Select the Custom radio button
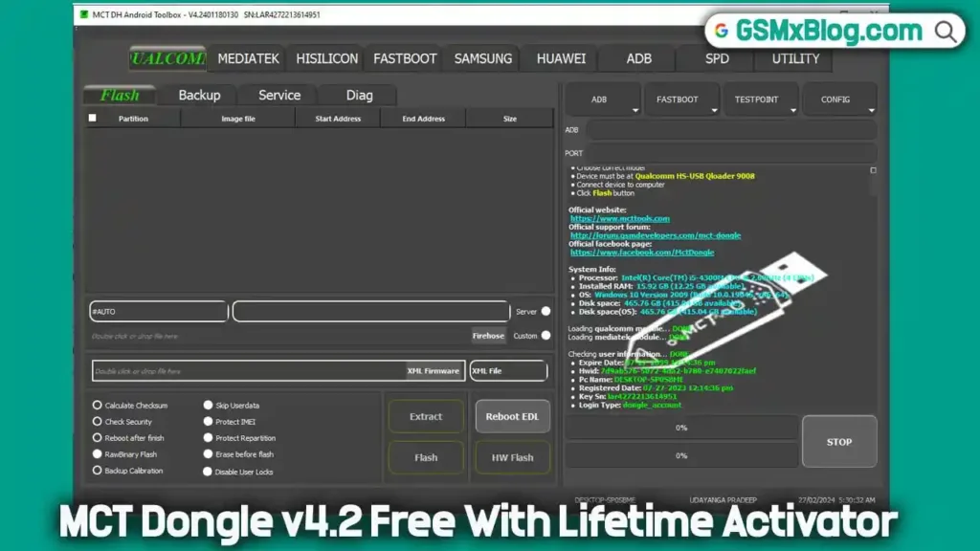 click(546, 336)
